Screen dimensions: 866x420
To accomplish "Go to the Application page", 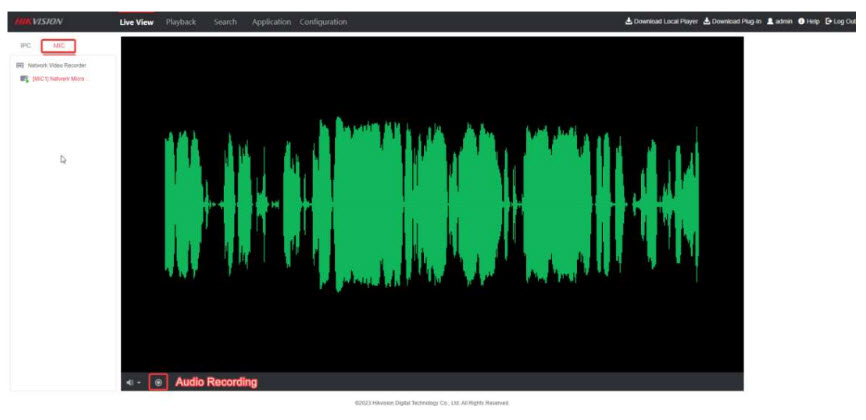I will (271, 22).
